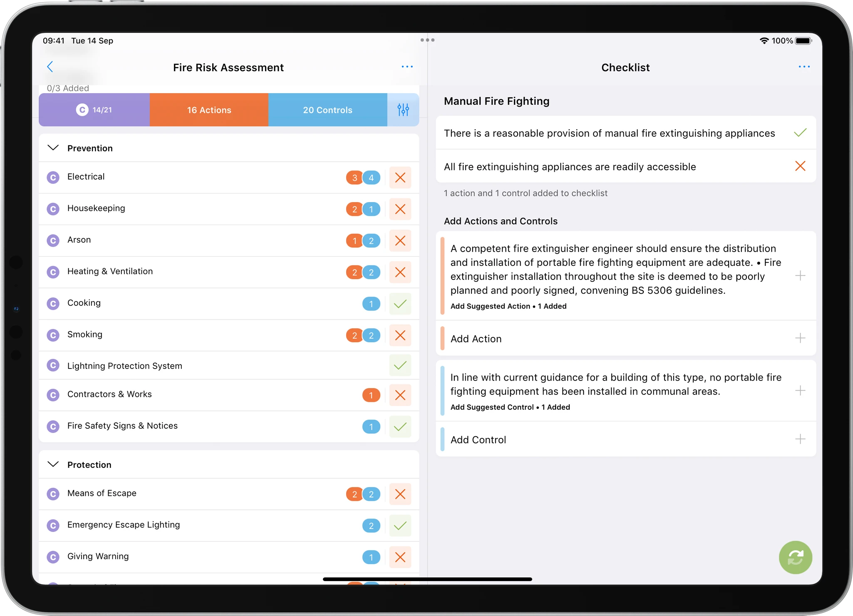Click the C category icon next to Arson
Screen dimensions: 853x616
click(x=54, y=240)
